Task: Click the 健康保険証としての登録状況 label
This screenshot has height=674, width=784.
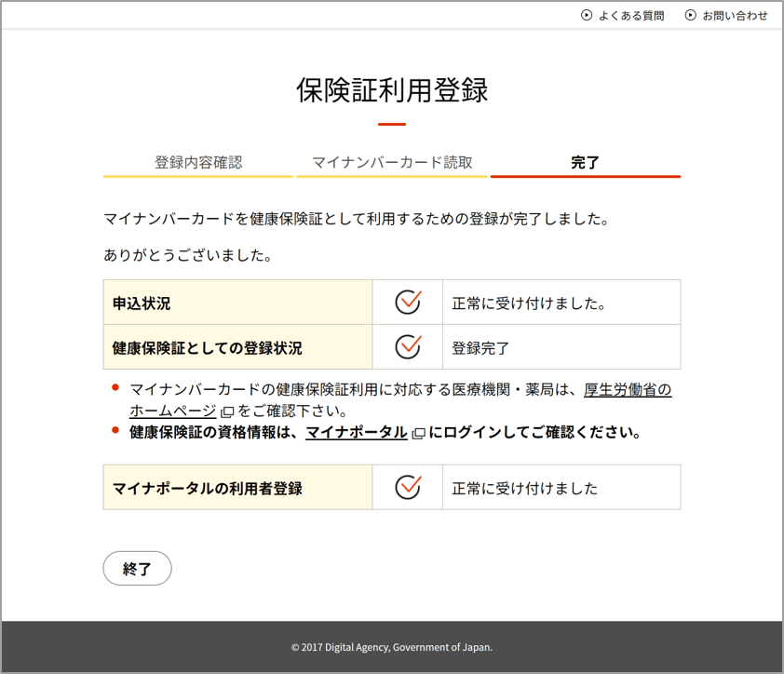Action: pyautogui.click(x=207, y=348)
